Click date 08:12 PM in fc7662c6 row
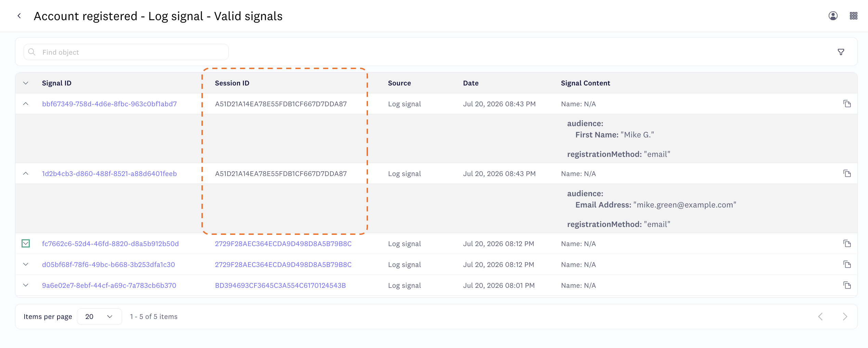 coord(499,244)
